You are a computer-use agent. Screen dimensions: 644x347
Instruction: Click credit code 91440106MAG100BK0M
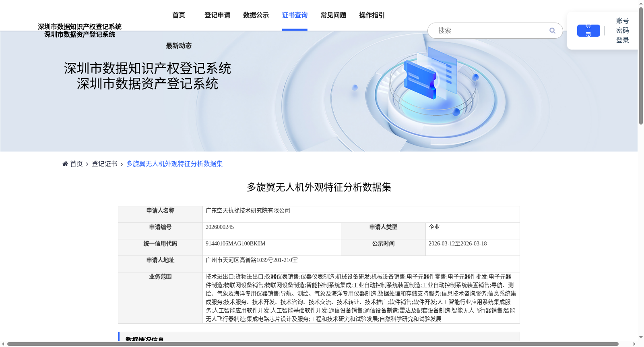235,244
